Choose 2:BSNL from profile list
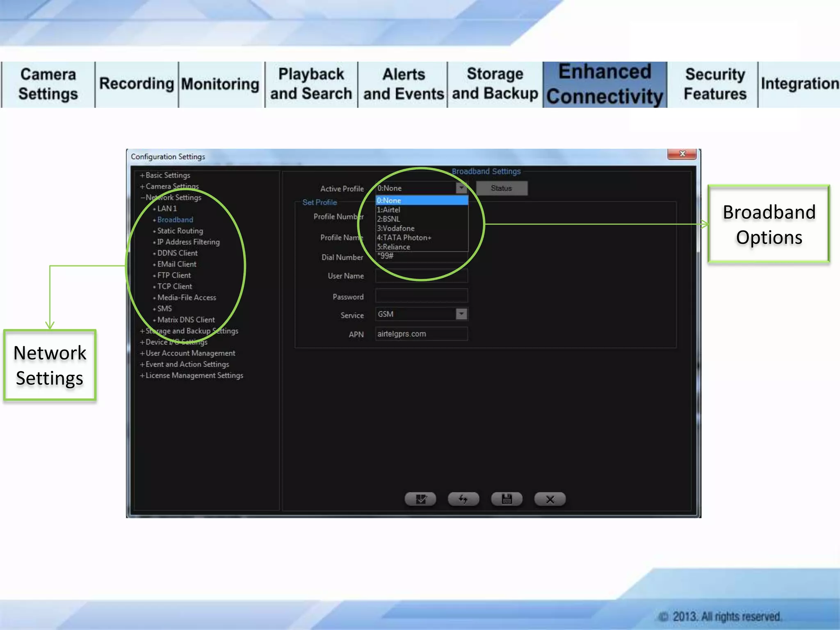Viewport: 840px width, 630px height. 422,219
